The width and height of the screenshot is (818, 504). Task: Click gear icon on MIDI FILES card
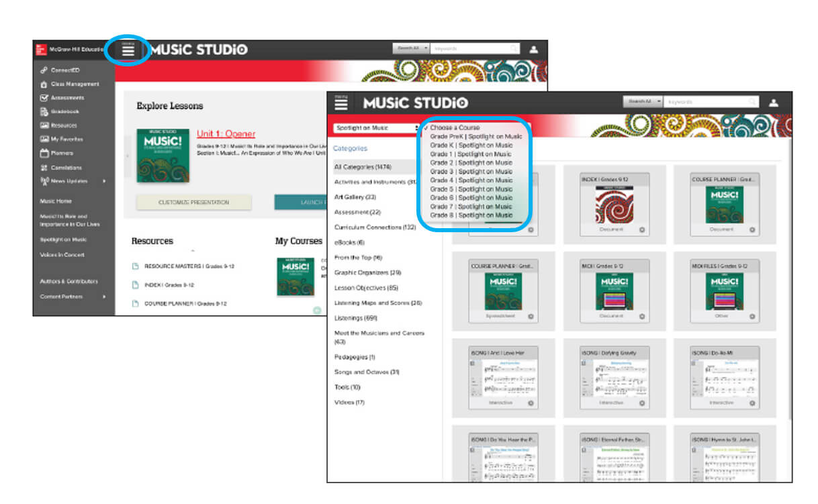(x=752, y=316)
